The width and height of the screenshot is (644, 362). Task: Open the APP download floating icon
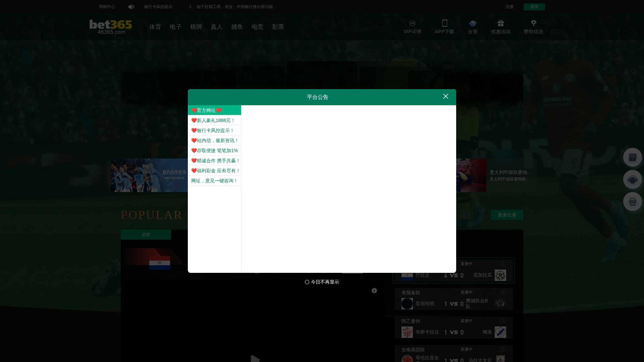[x=632, y=201]
